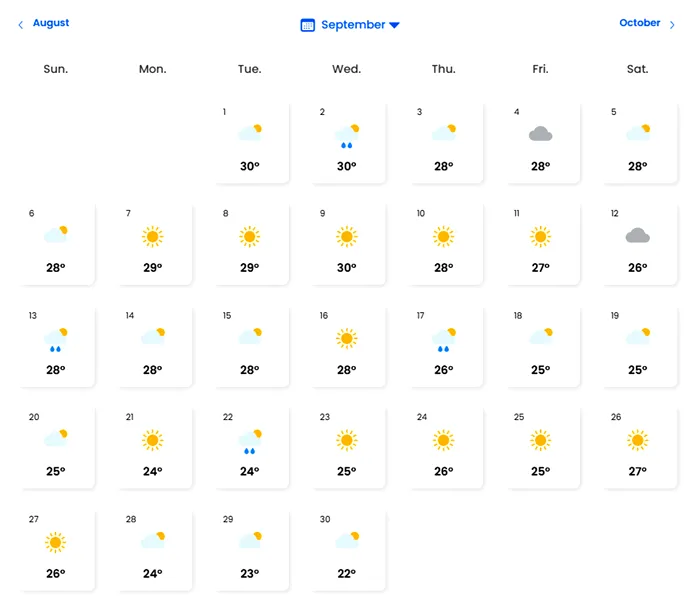Image resolution: width=700 pixels, height=611 pixels.
Task: Go to previous month August link
Action: pos(51,23)
